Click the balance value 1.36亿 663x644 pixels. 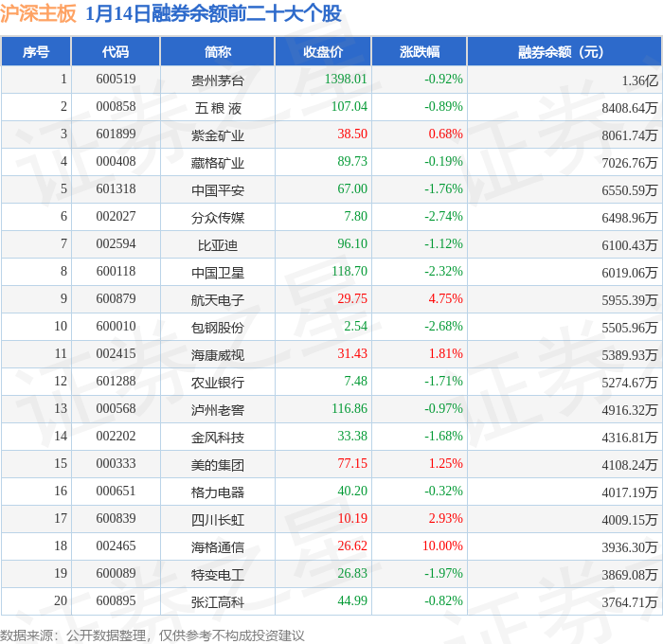click(639, 80)
